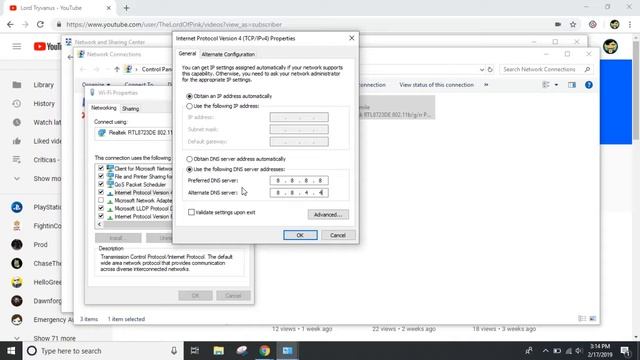
Task: Open Windows Start menu
Action: tap(11, 351)
